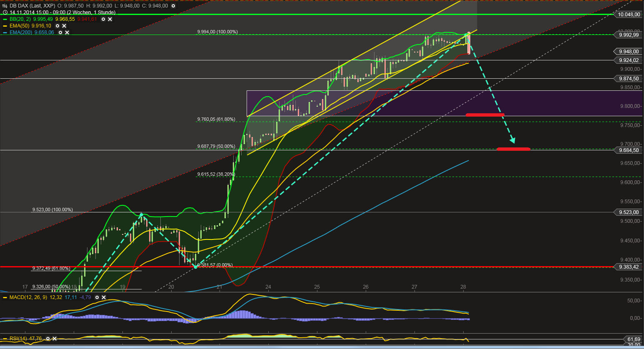The width and height of the screenshot is (644, 349).
Task: Remove the MACD indicator with its X button
Action: click(103, 297)
